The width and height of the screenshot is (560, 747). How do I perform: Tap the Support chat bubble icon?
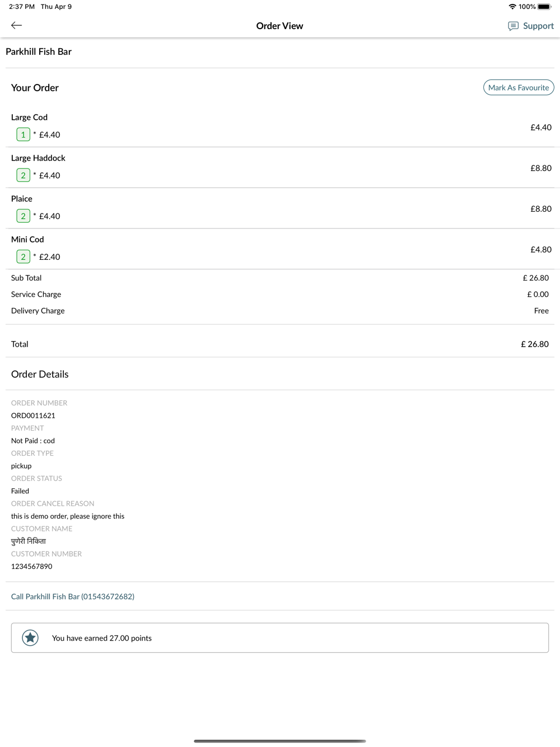point(513,26)
